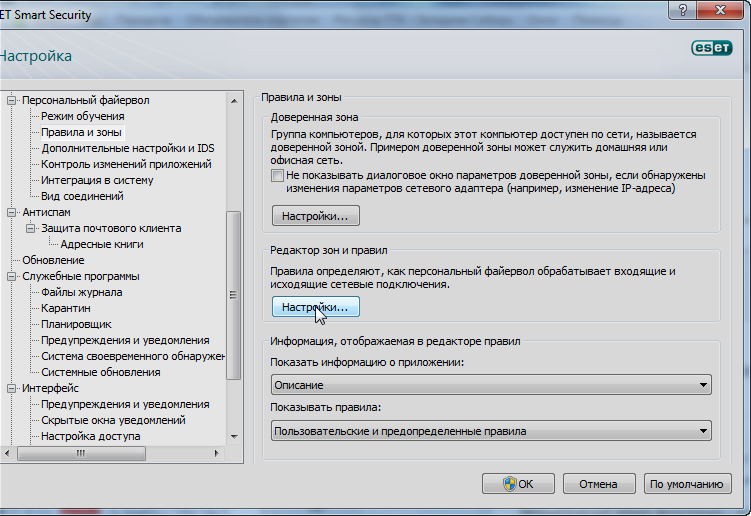751x516 pixels.
Task: Click the help question mark button
Action: click(683, 10)
